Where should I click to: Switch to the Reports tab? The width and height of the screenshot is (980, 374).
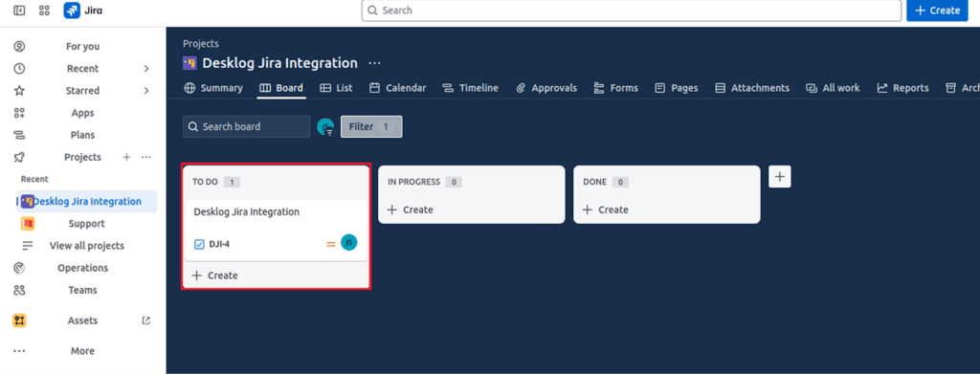902,88
